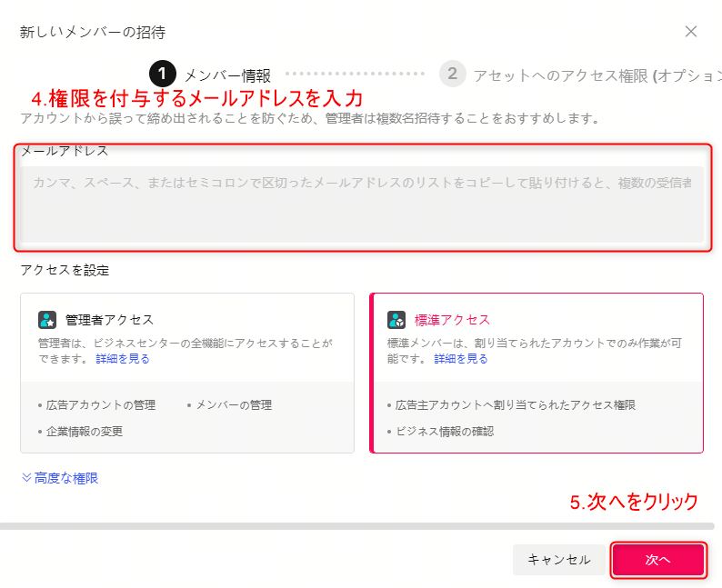Click the step 2 circle number icon
The image size is (722, 588).
[x=452, y=75]
